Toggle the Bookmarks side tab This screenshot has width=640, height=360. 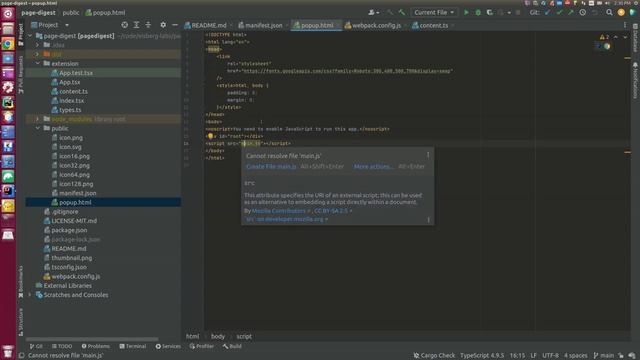point(21,282)
